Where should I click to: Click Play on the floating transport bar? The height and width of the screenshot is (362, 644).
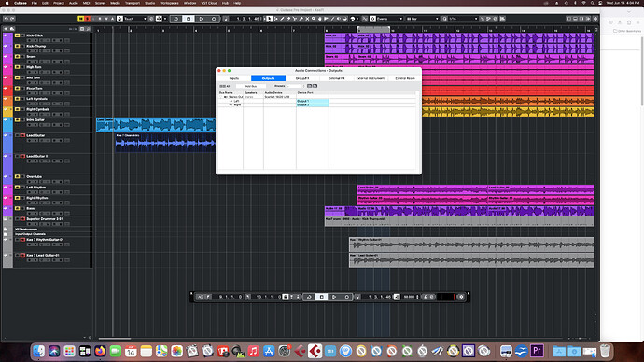(x=334, y=297)
